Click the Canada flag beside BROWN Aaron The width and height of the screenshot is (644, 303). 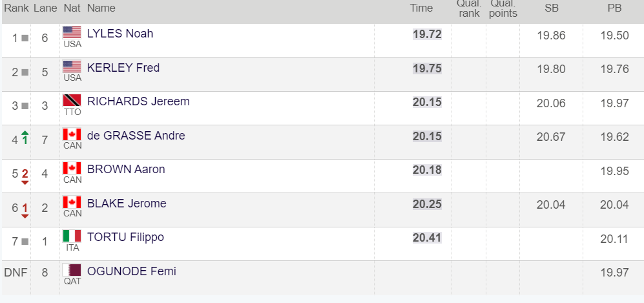(72, 169)
